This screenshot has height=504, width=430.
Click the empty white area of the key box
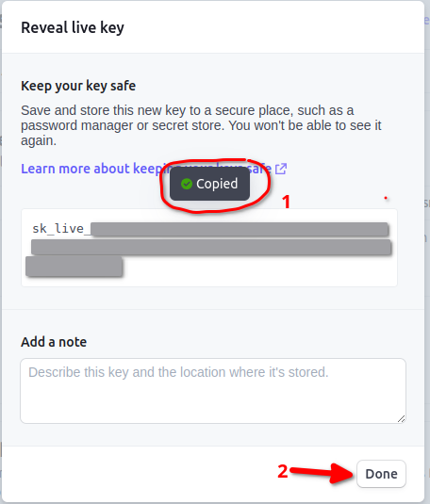(257, 270)
